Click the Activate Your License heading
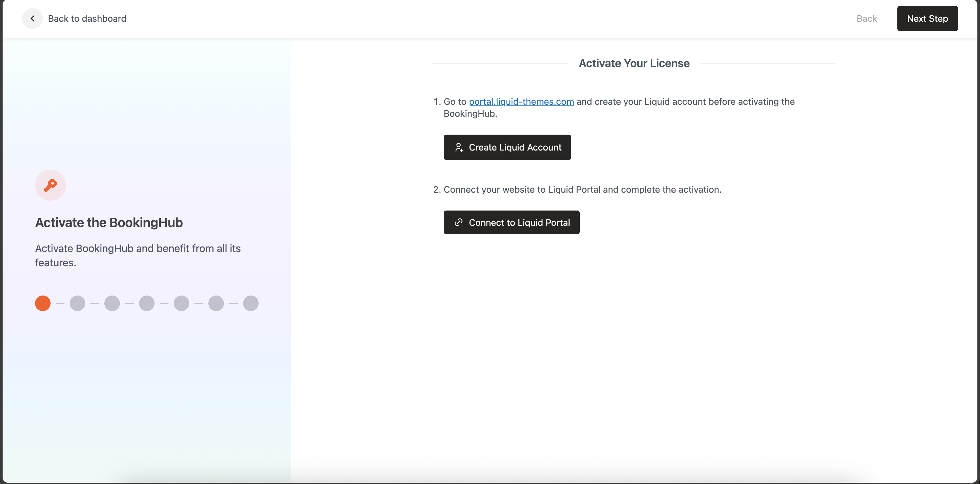The height and width of the screenshot is (484, 980). (x=634, y=63)
